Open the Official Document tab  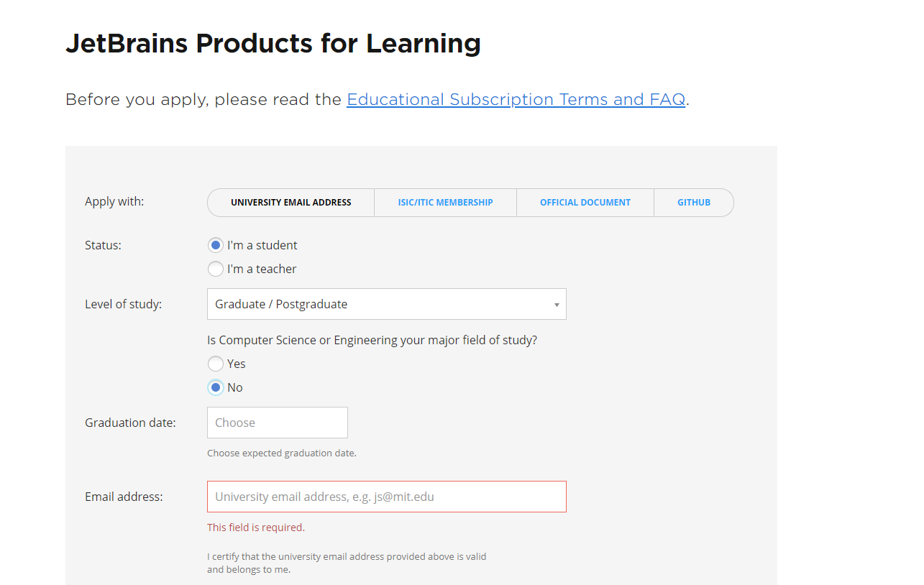(585, 203)
